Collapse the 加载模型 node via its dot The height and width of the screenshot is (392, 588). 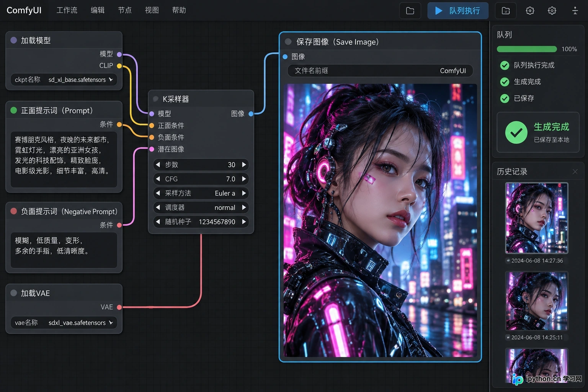[14, 40]
